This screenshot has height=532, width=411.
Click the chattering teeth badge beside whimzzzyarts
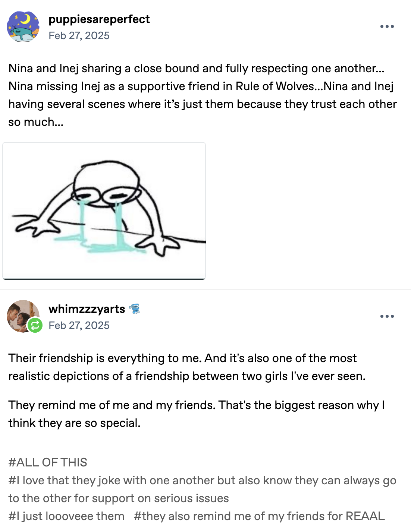coord(134,309)
